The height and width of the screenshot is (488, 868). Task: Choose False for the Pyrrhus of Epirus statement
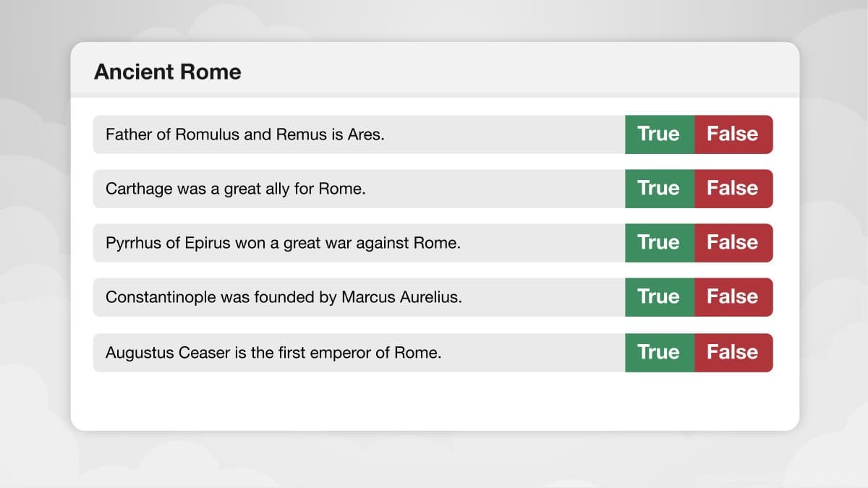(733, 243)
